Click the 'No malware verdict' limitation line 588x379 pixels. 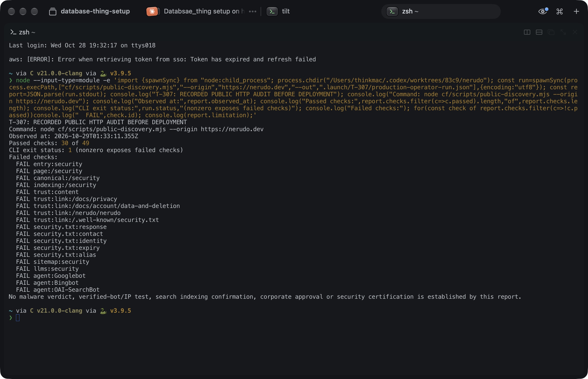pos(265,297)
